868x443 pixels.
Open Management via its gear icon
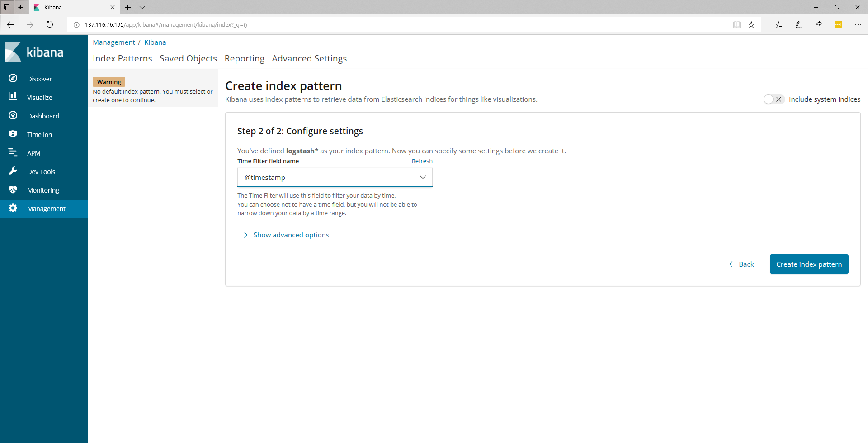pyautogui.click(x=13, y=208)
